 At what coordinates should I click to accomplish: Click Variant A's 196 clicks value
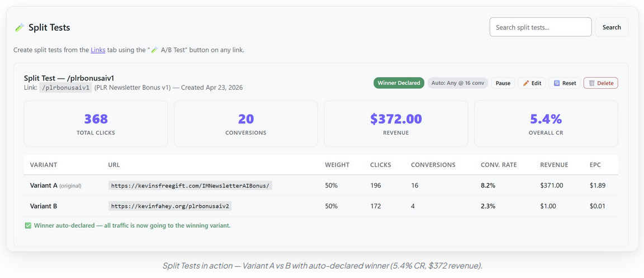(376, 185)
